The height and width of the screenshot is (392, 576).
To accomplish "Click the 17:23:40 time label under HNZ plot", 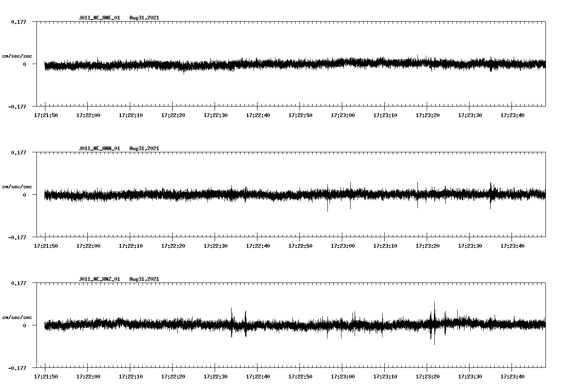I will pyautogui.click(x=512, y=377).
